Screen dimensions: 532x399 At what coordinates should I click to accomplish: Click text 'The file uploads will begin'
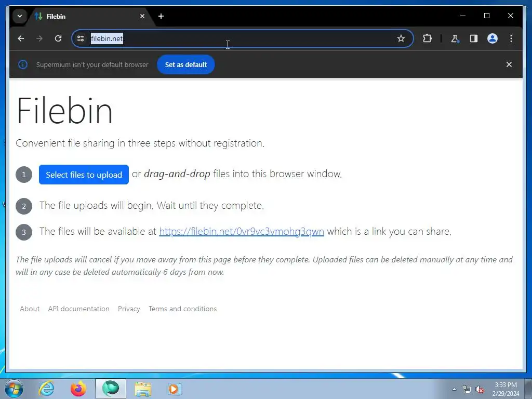[96, 206]
